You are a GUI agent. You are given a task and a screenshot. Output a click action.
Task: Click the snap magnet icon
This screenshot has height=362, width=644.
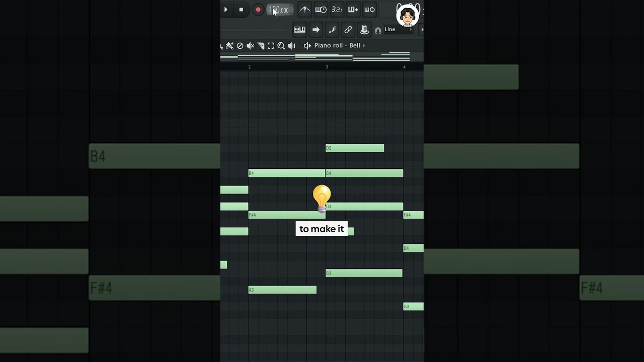[x=378, y=31]
